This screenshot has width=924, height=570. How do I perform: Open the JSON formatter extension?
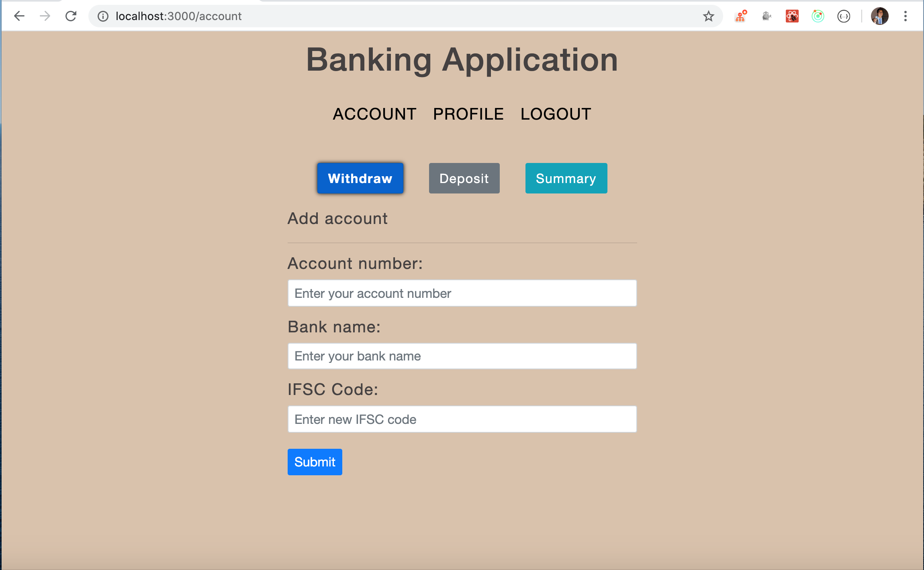[844, 16]
